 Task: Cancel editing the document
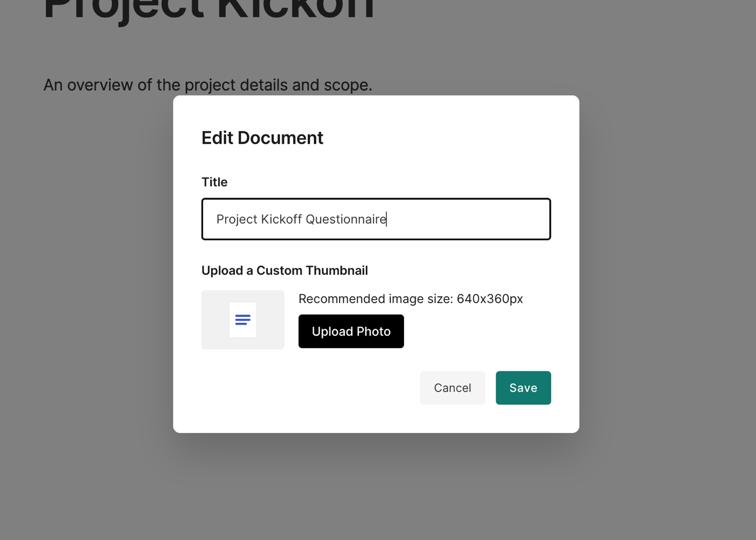click(452, 388)
